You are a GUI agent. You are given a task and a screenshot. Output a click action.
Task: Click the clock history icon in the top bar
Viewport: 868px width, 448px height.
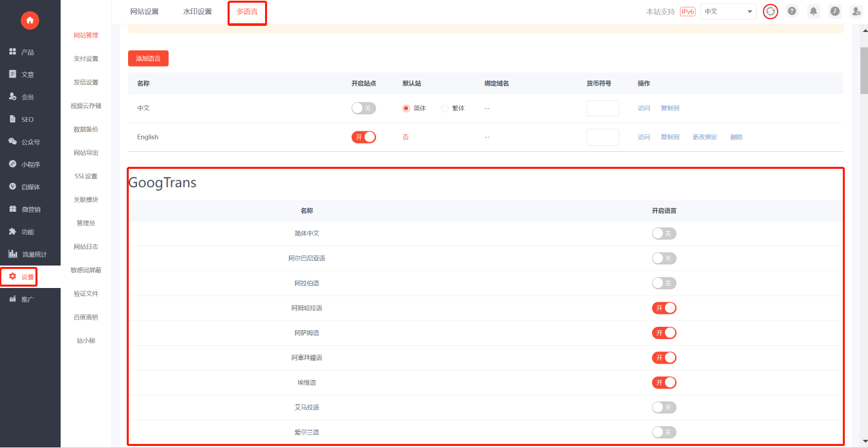pyautogui.click(x=835, y=12)
